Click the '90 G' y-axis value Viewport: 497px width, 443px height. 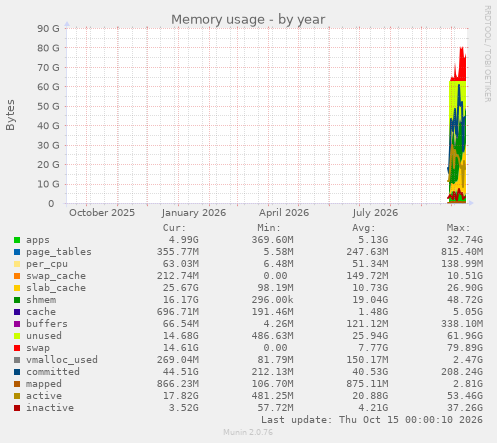48,29
